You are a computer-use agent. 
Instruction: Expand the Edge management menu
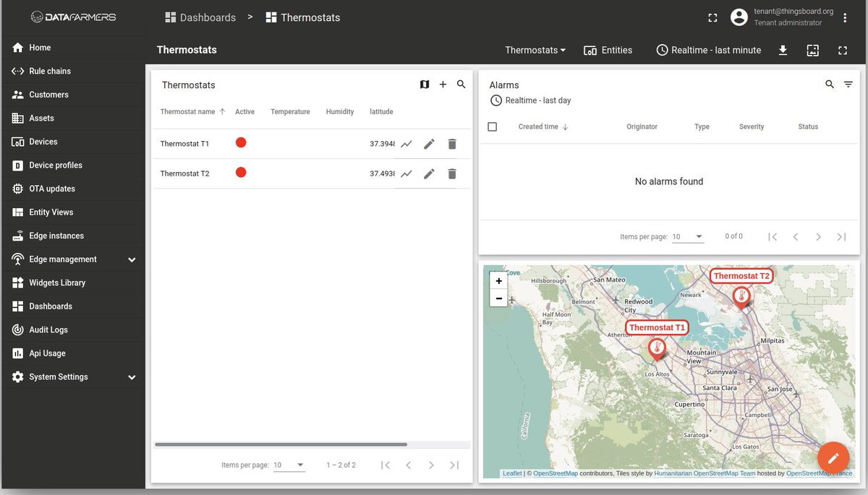point(73,259)
